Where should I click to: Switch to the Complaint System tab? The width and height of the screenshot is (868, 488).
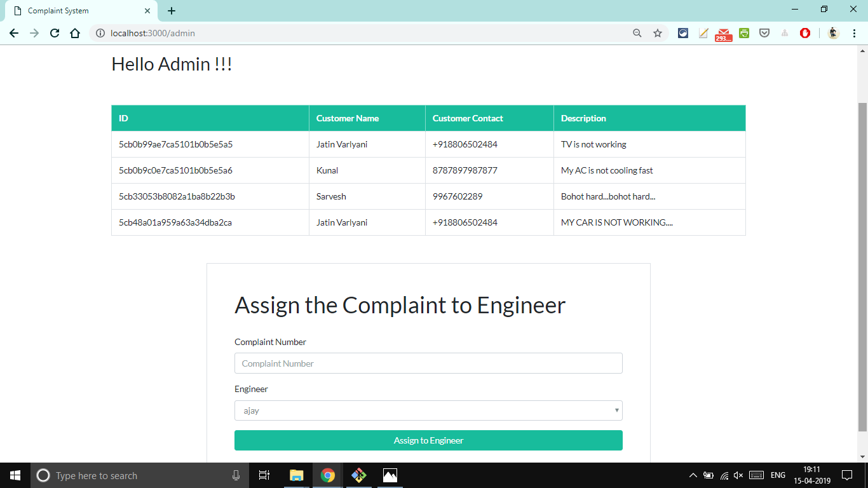click(79, 11)
